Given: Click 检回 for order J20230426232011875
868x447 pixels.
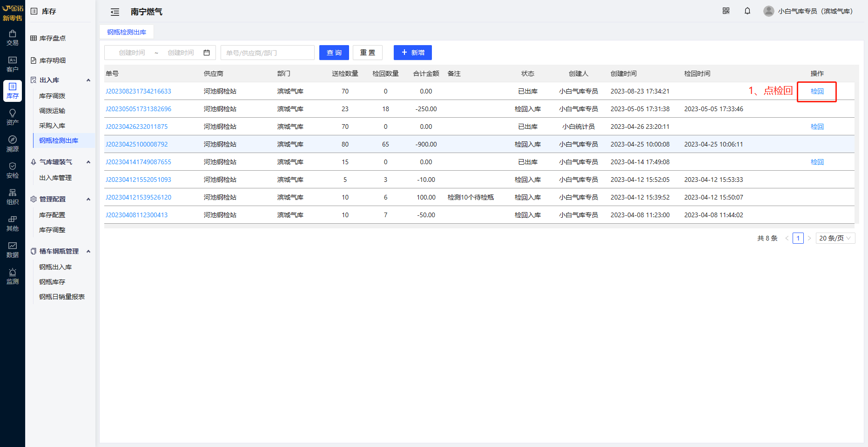Looking at the screenshot, I should click(x=817, y=127).
